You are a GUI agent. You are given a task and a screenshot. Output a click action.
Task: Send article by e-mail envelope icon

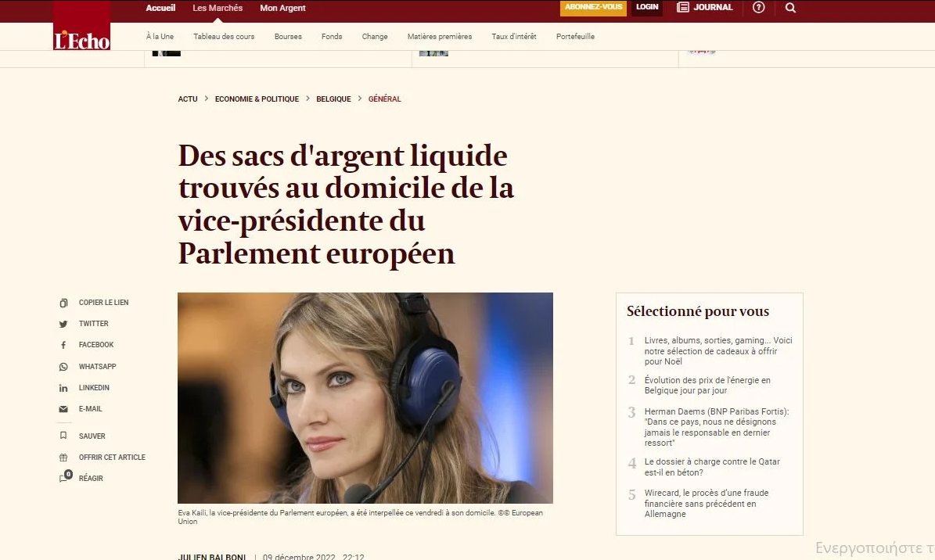(63, 409)
